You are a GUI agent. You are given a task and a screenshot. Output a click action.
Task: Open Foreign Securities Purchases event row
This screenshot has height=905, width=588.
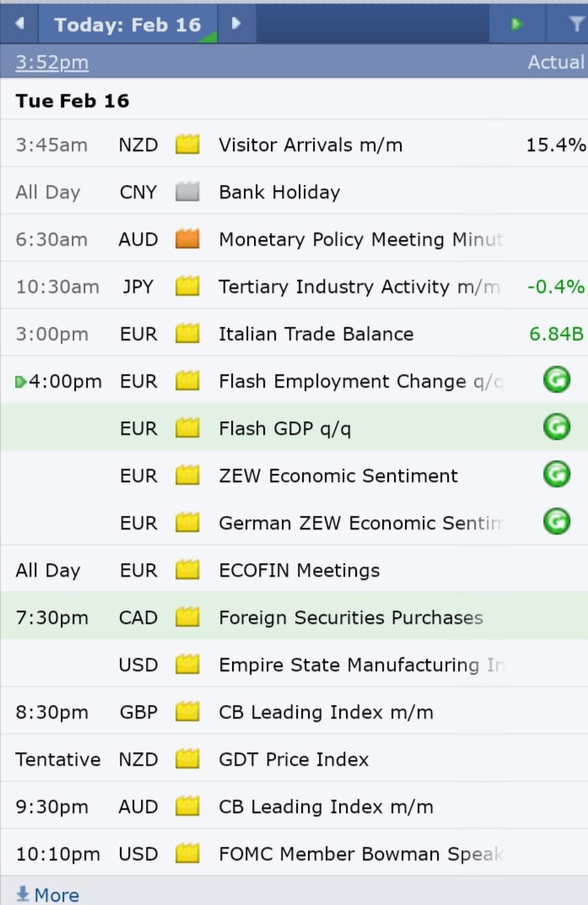click(294, 618)
